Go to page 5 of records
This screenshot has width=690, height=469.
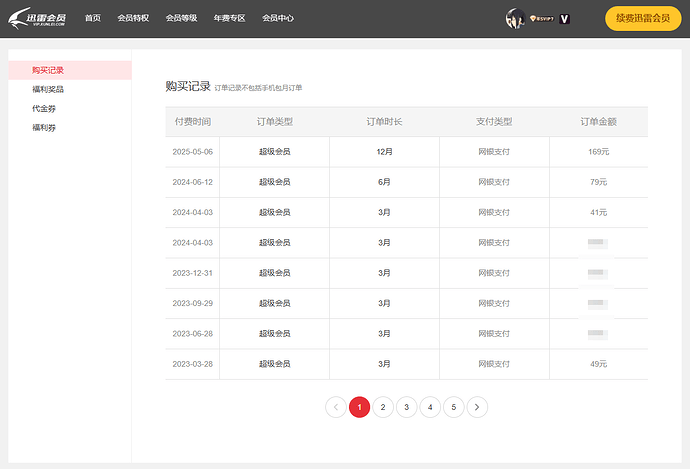454,407
